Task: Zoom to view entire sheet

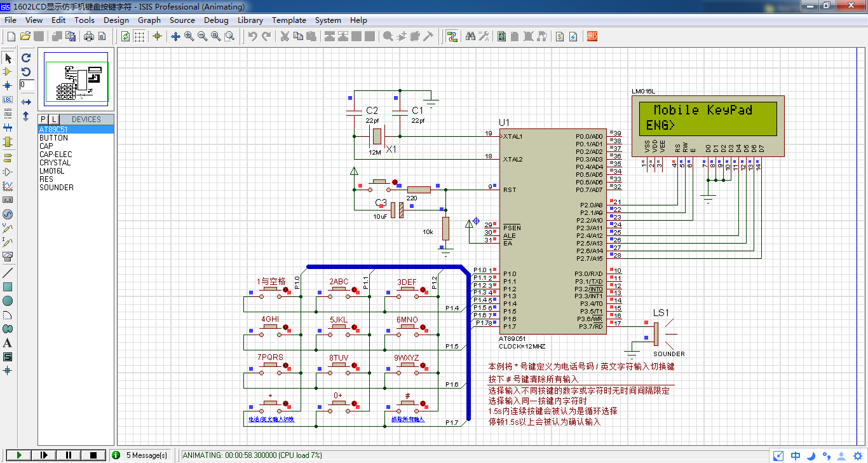Action: (216, 36)
